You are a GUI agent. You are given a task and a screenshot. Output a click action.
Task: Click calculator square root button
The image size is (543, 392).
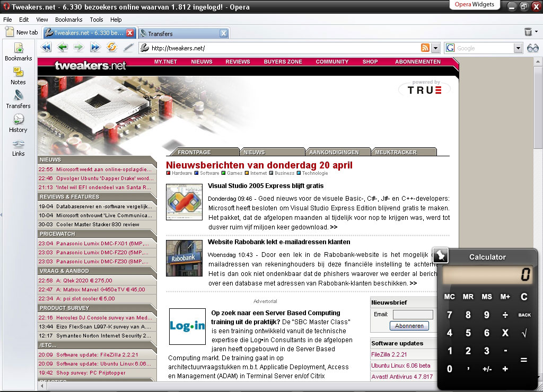click(524, 333)
